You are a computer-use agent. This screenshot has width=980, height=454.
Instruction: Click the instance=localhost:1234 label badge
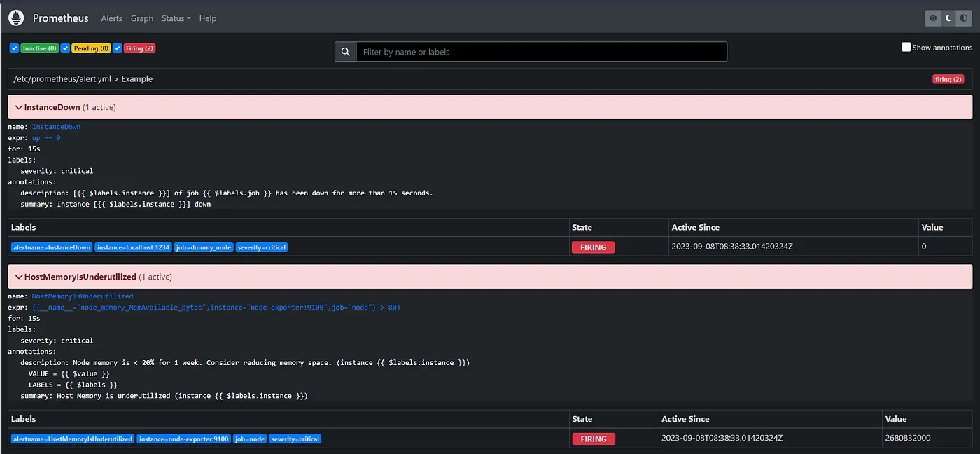pyautogui.click(x=133, y=247)
